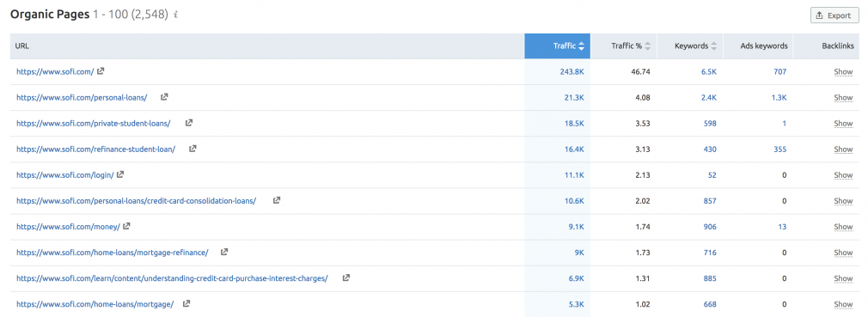Sort table by Keywords column

(x=690, y=46)
